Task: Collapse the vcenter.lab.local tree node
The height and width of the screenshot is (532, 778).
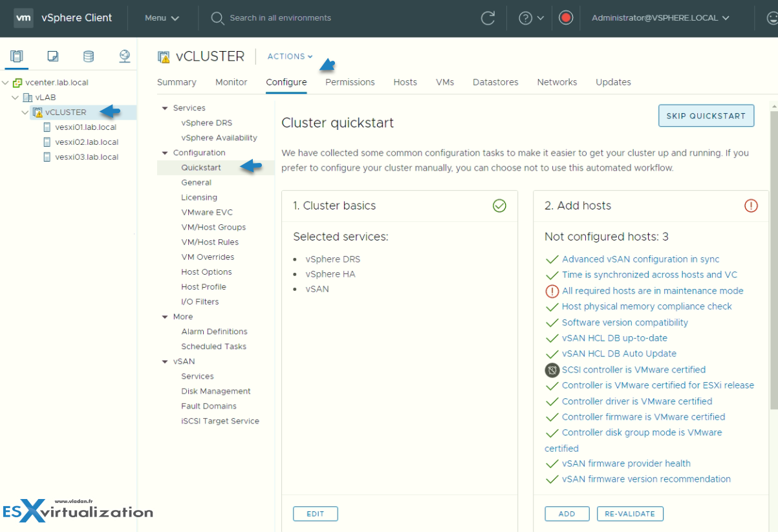Action: [6, 83]
